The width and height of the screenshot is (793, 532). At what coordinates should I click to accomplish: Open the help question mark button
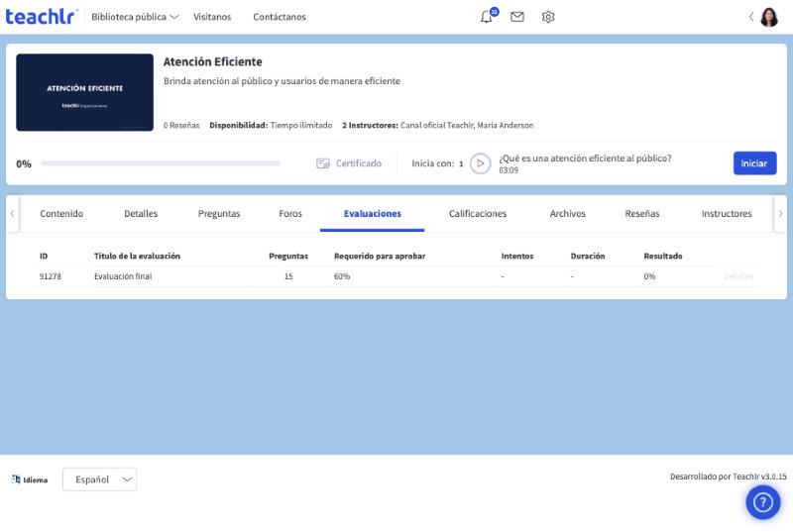click(762, 502)
